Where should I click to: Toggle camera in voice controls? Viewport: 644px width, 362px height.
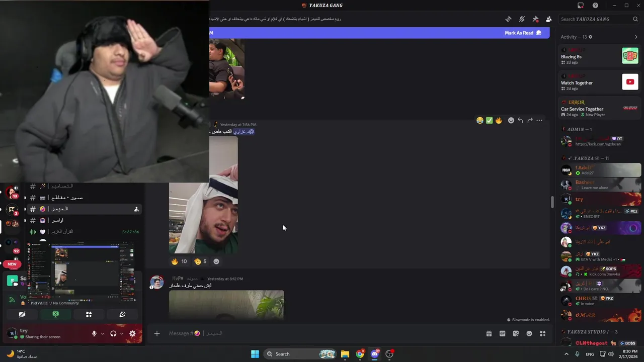pyautogui.click(x=22, y=314)
